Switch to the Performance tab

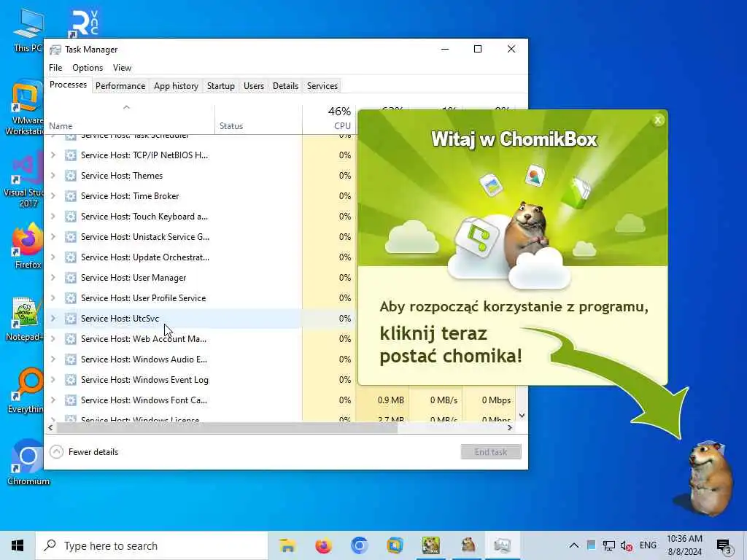[x=120, y=86]
